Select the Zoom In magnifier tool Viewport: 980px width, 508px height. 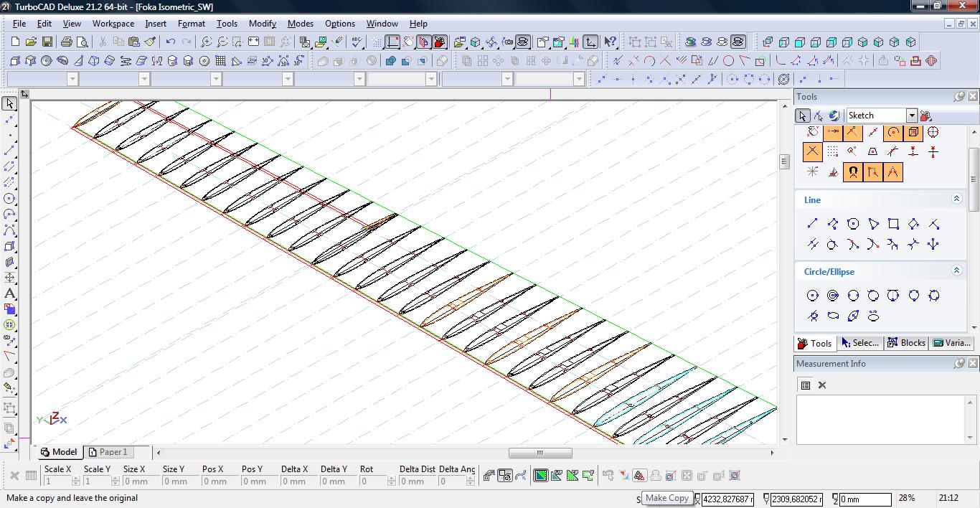click(206, 42)
